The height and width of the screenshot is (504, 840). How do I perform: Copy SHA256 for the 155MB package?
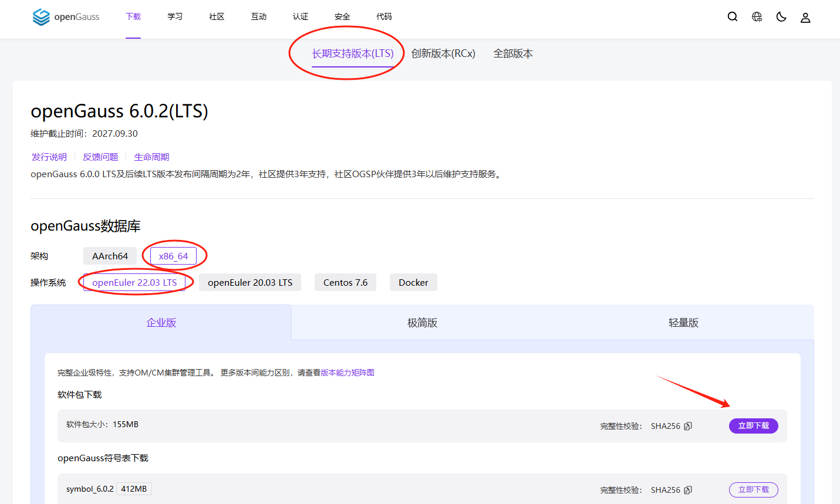pos(688,426)
